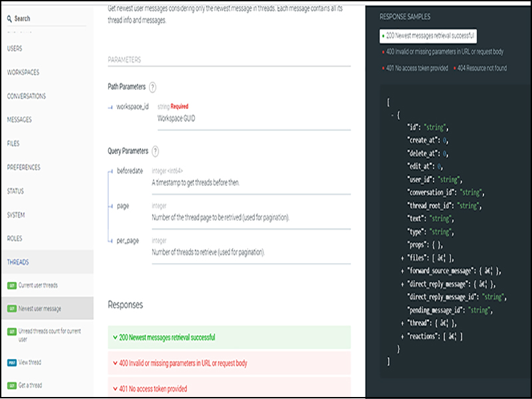The height and width of the screenshot is (399, 532).
Task: Collapse the top-level JSON object in sample
Action: (392, 115)
